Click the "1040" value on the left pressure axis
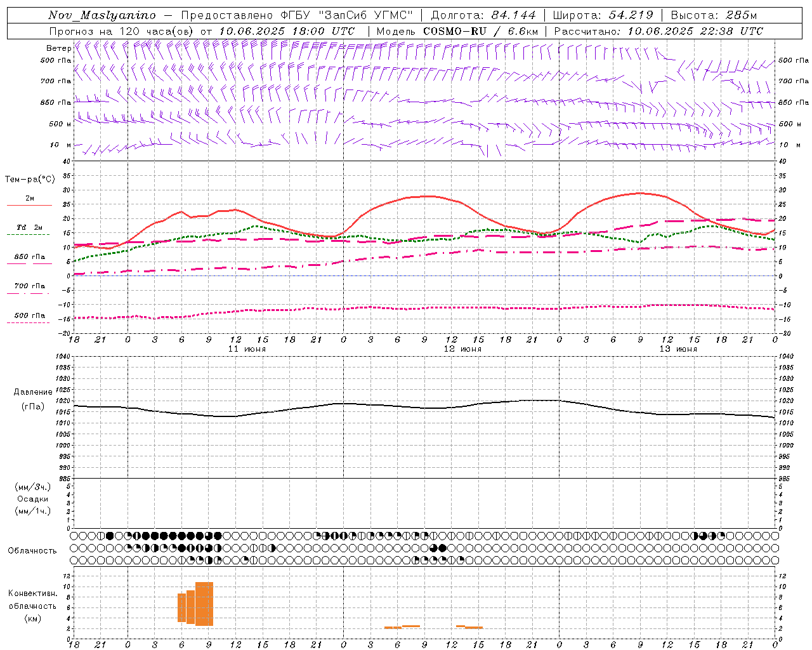Viewport: 812px width, 650px height. pyautogui.click(x=62, y=356)
